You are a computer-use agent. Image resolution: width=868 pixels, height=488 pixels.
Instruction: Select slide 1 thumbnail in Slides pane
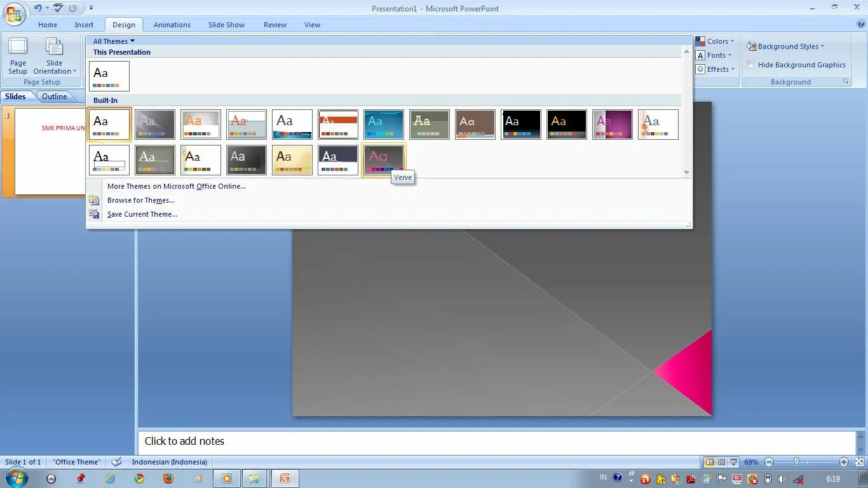(x=50, y=151)
